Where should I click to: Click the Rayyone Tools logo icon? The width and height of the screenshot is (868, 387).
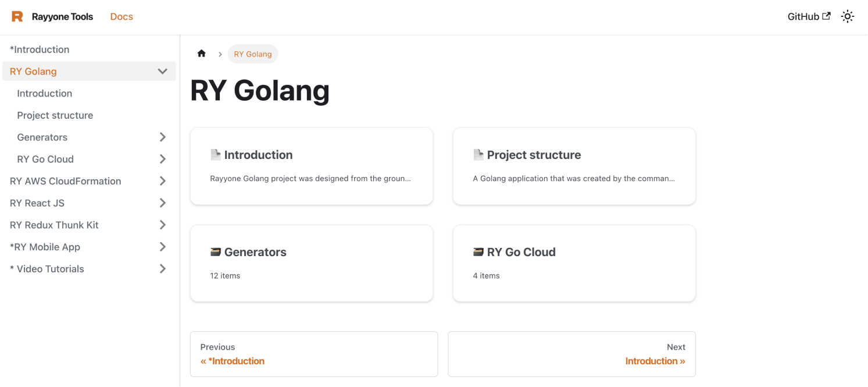coord(17,16)
